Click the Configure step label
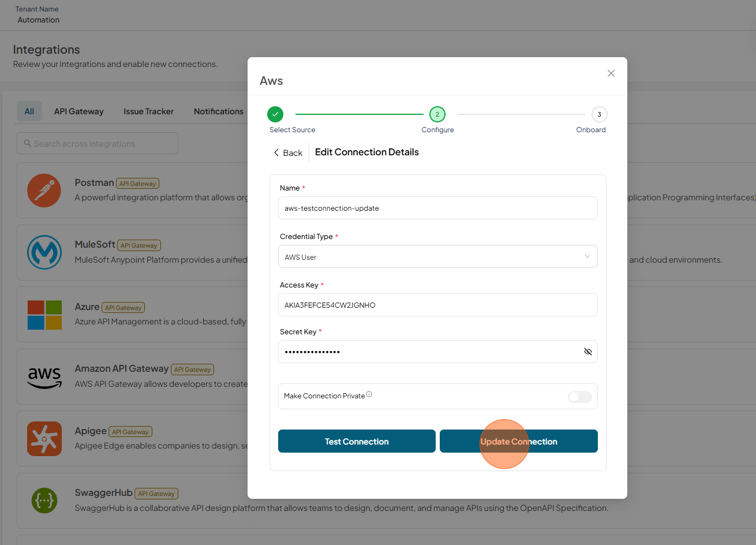 [x=437, y=130]
